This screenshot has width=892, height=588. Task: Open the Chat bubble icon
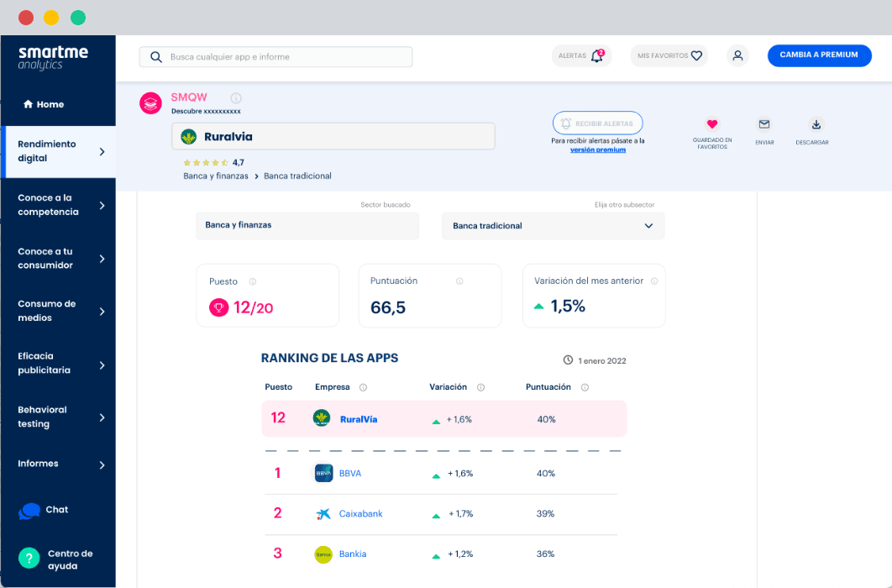click(30, 511)
